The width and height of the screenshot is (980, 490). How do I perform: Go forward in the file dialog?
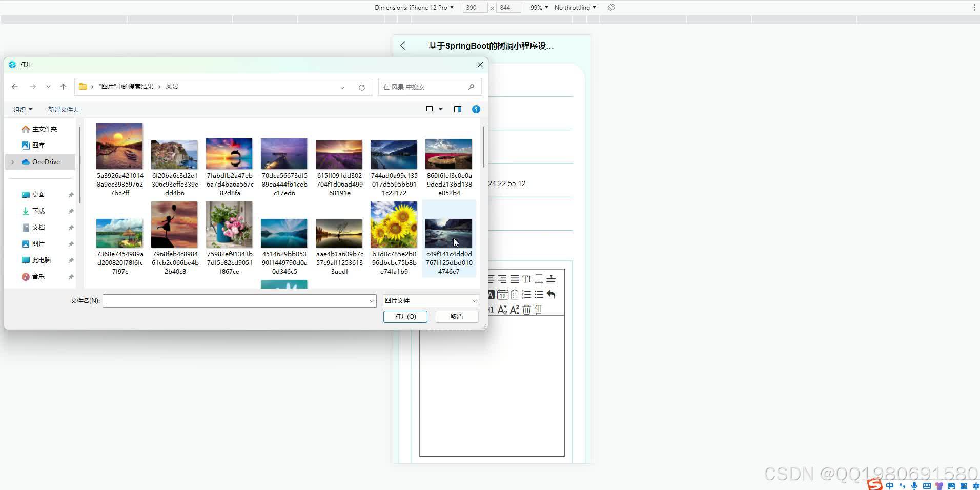point(32,87)
